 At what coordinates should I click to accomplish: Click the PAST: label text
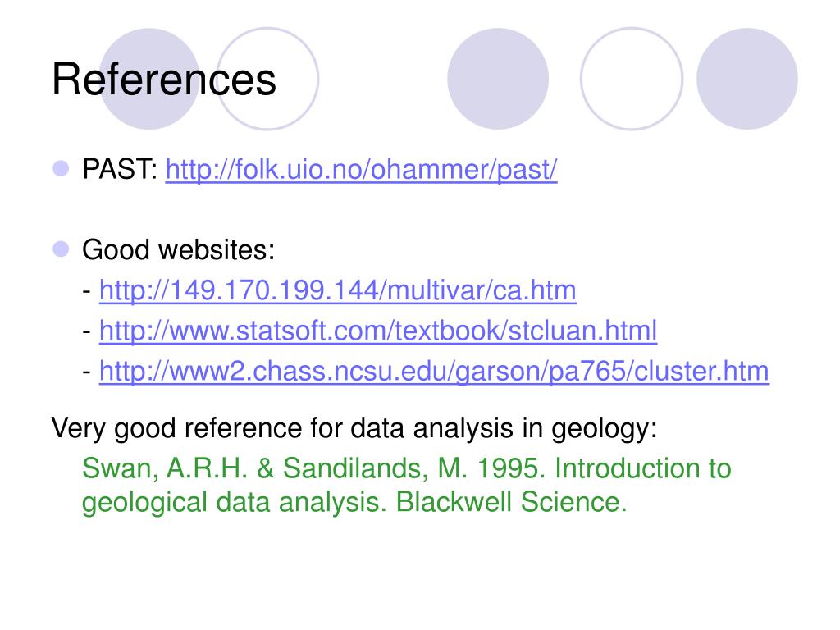coord(120,170)
